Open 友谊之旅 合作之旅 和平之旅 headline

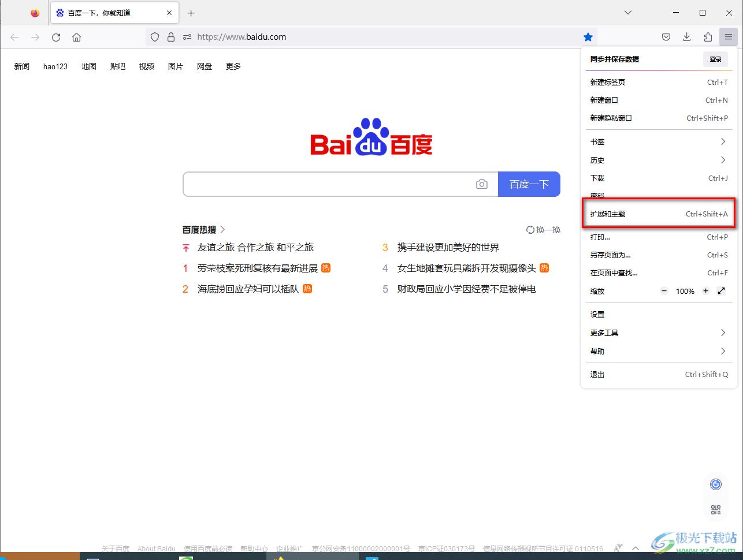pyautogui.click(x=255, y=247)
